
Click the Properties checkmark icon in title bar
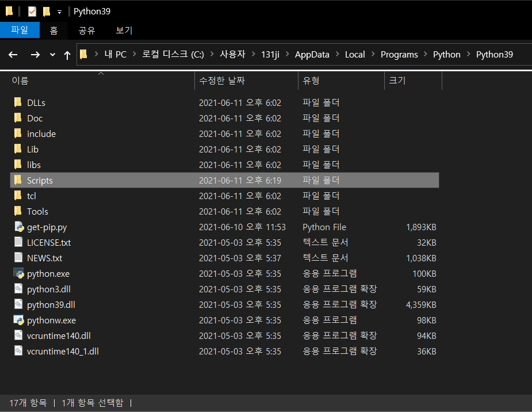[x=32, y=12]
